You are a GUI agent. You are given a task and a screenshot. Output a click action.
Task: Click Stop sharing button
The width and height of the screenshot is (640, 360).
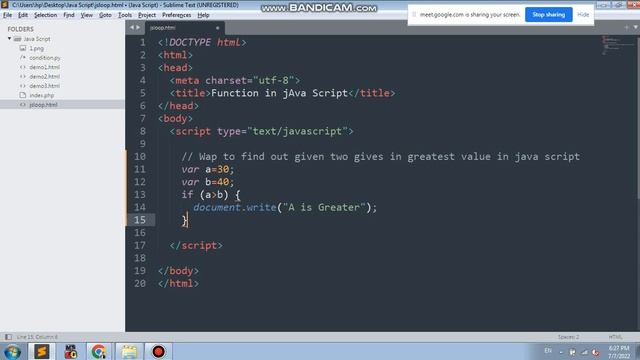point(548,15)
